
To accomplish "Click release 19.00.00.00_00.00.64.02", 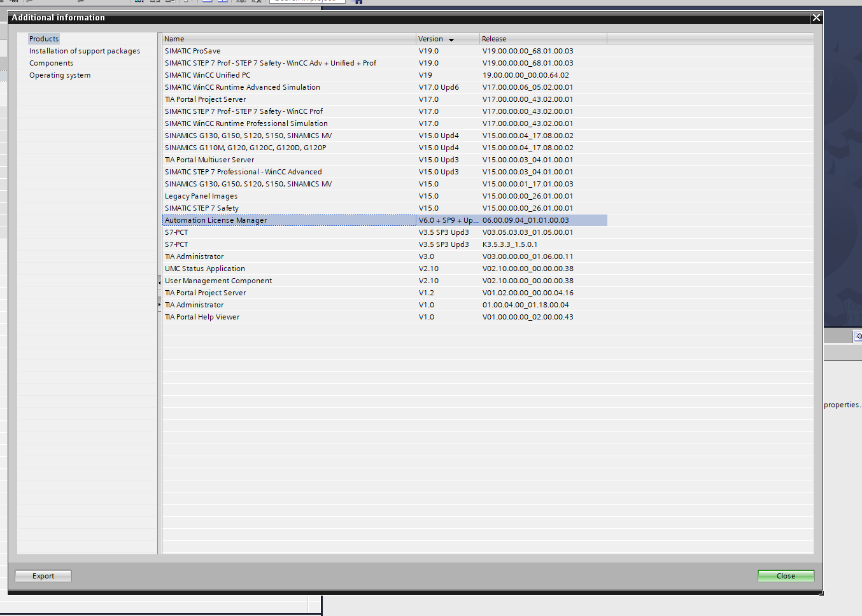I will pyautogui.click(x=526, y=75).
